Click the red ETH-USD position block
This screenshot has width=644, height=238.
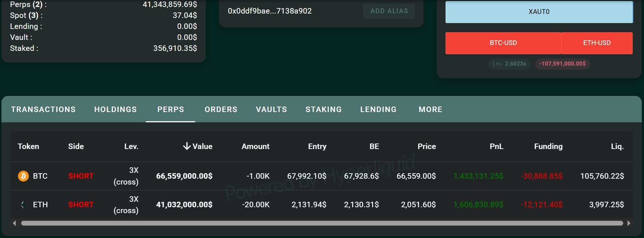pos(596,43)
